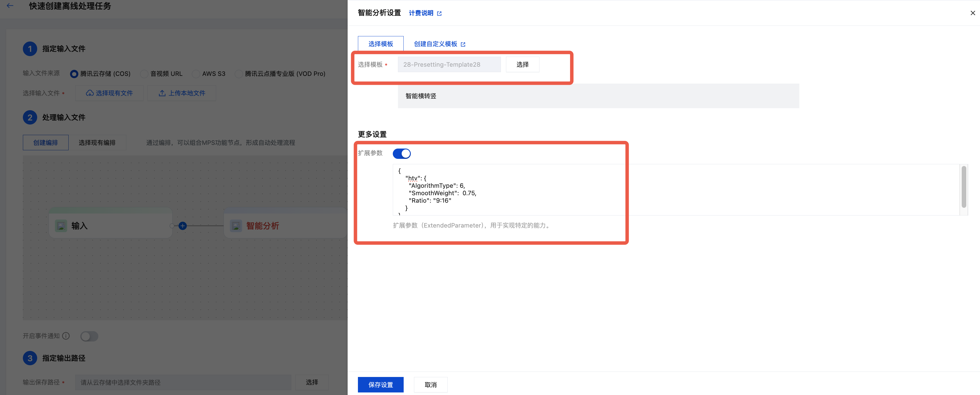Select the Tencent COS radio option
This screenshot has height=395, width=980.
(x=74, y=74)
